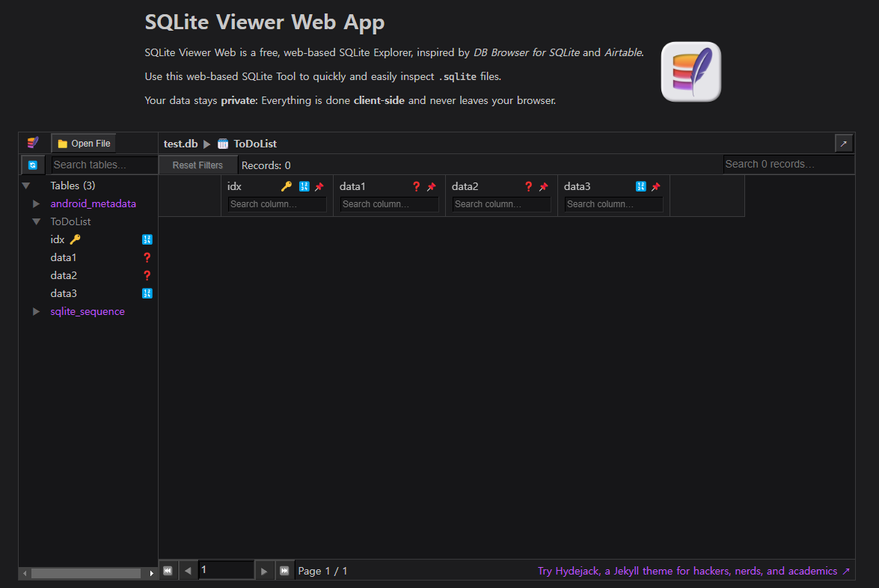Expand the android_metadata table node

(x=37, y=203)
